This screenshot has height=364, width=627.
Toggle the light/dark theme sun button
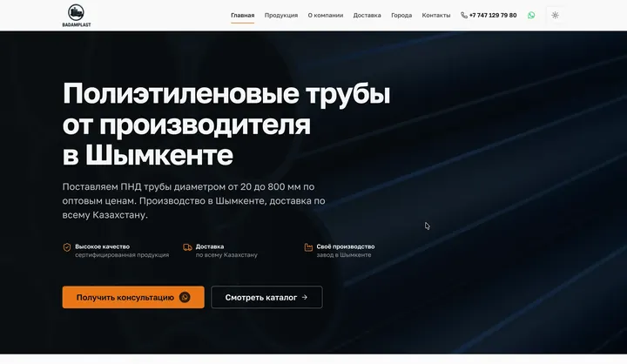(x=555, y=15)
